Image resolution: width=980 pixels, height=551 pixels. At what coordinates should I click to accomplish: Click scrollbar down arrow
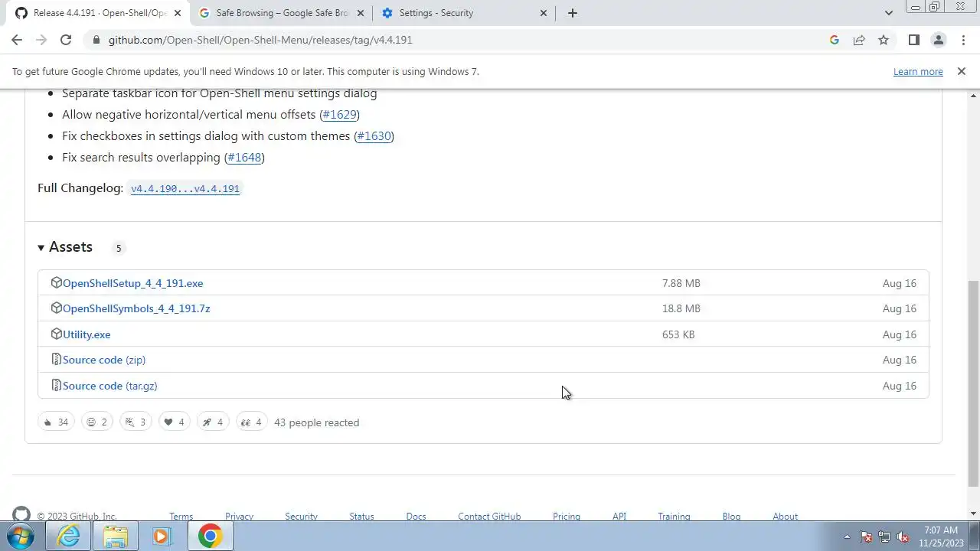click(x=973, y=514)
